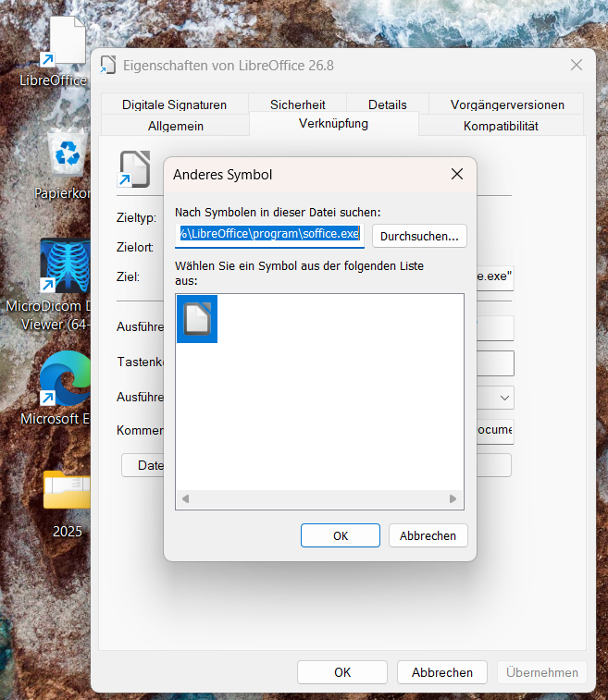Click Abbrechen in Eigenschaften window
Viewport: 608px width, 700px height.
coord(441,672)
